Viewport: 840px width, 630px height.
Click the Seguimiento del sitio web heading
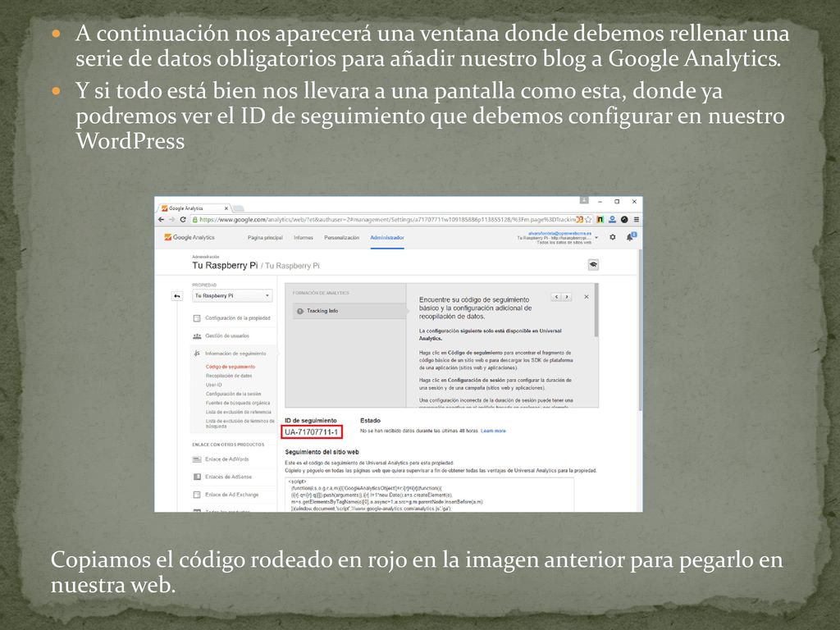point(322,452)
